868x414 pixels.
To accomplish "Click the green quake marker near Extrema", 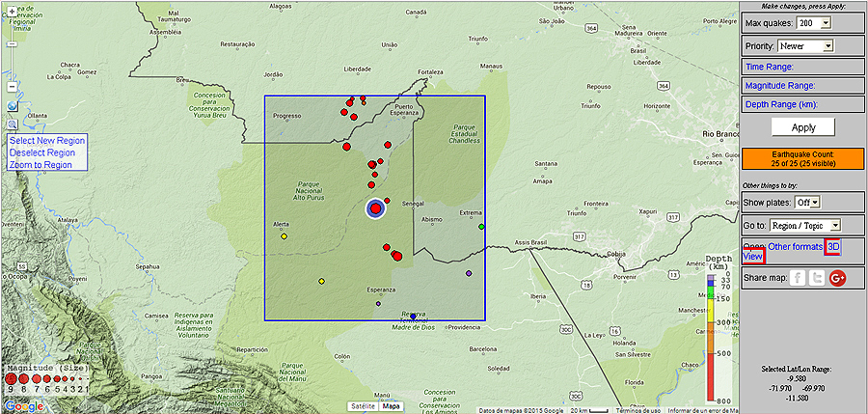I will pos(481,226).
